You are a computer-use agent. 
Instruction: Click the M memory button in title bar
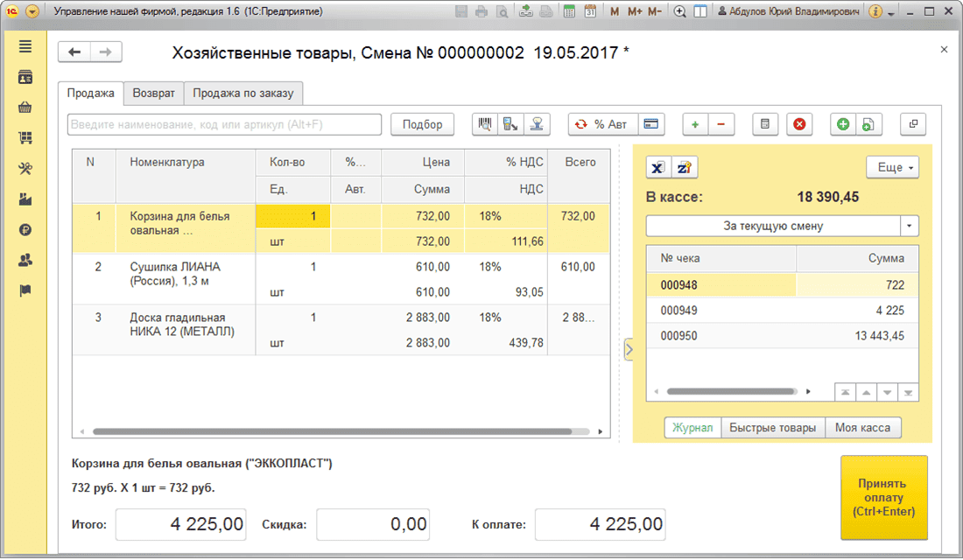tap(615, 11)
